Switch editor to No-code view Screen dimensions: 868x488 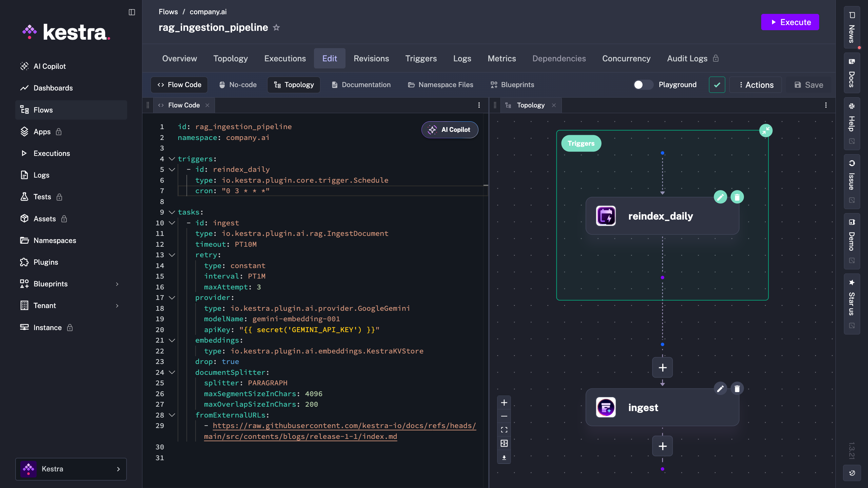pos(238,85)
